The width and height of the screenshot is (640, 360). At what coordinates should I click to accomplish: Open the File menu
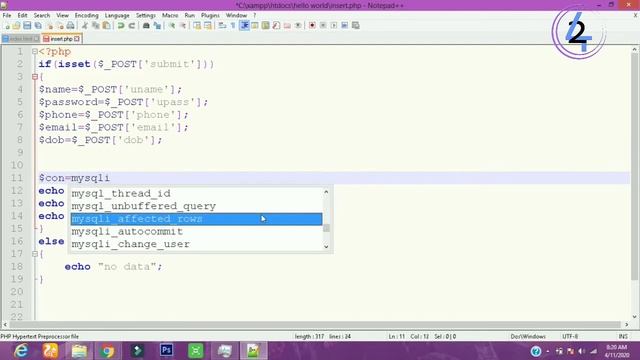click(x=7, y=16)
